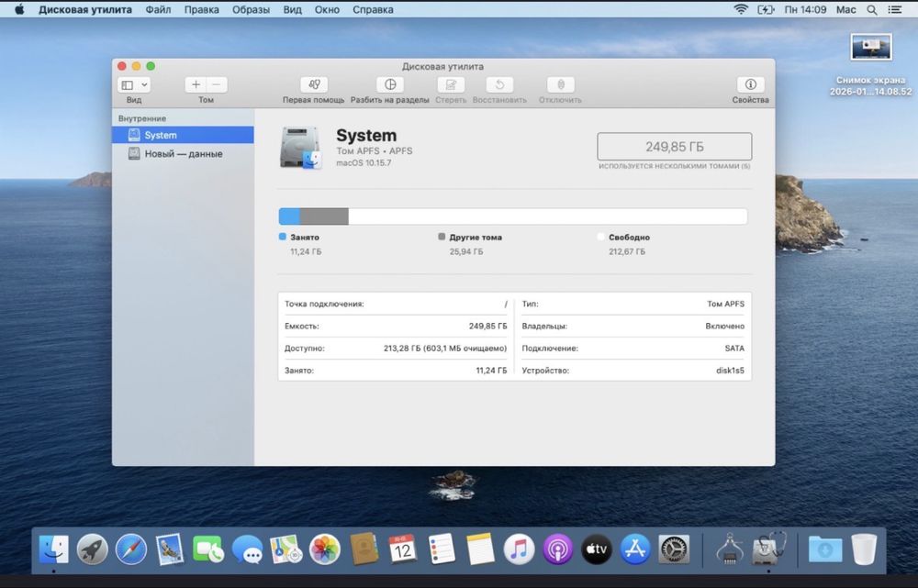918x588 pixels.
Task: Open the Info (Свойства) panel icon
Action: click(x=751, y=84)
